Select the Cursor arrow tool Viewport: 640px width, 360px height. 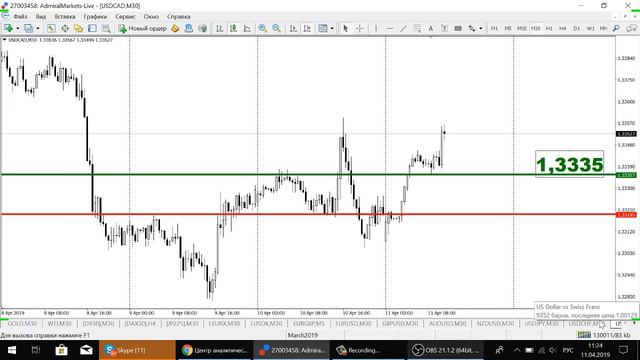346,28
